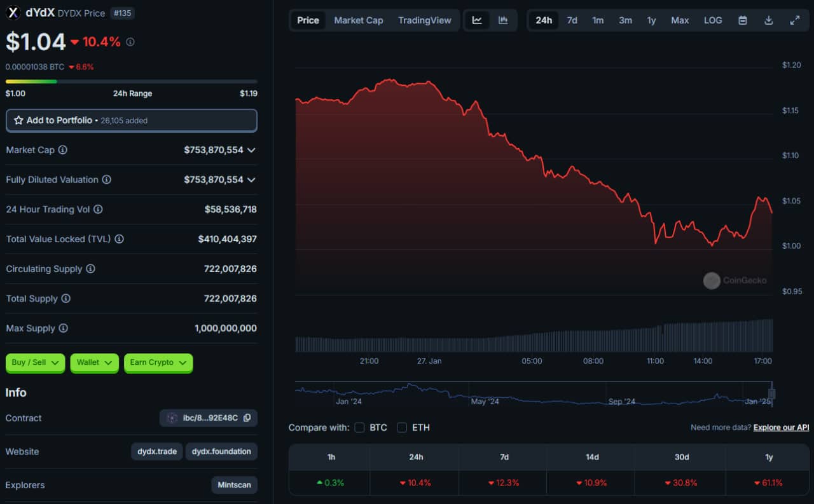Toggle LOG scale on chart

click(713, 20)
